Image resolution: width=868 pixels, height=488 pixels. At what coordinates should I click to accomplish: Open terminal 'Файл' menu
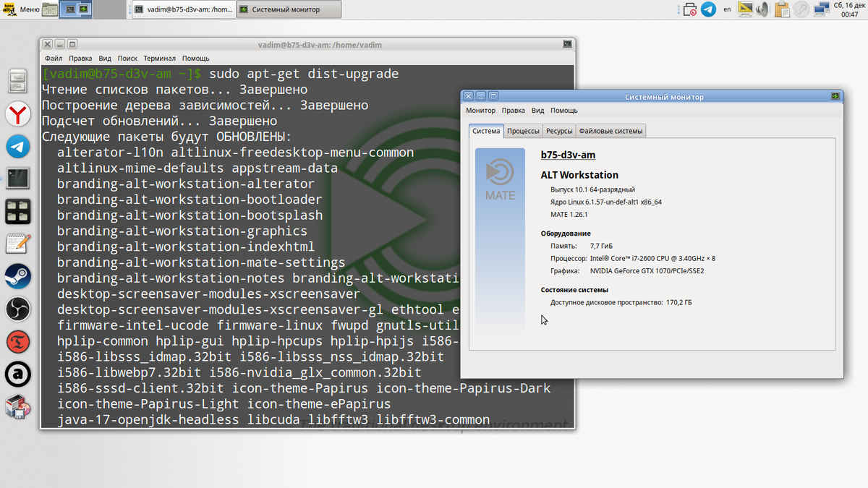(53, 58)
